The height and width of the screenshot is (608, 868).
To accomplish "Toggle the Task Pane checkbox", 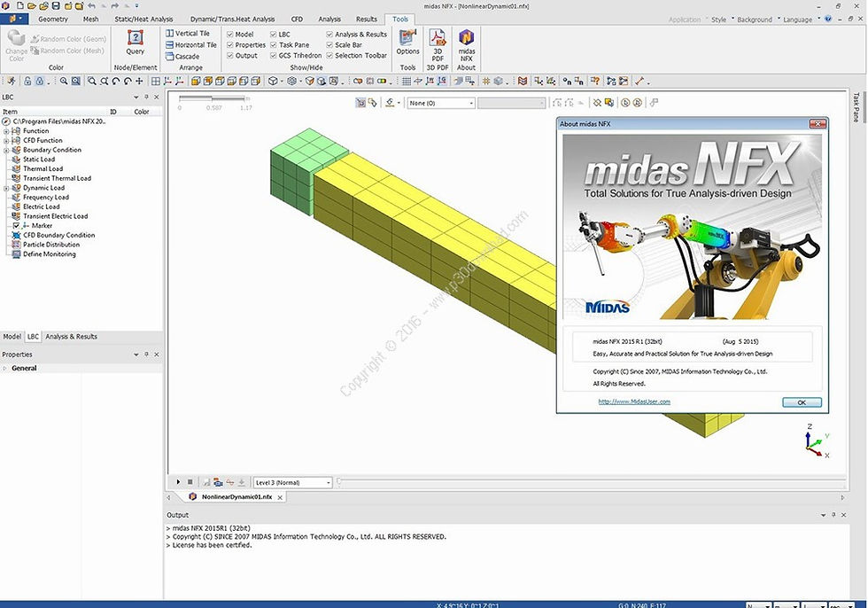I will click(x=274, y=45).
